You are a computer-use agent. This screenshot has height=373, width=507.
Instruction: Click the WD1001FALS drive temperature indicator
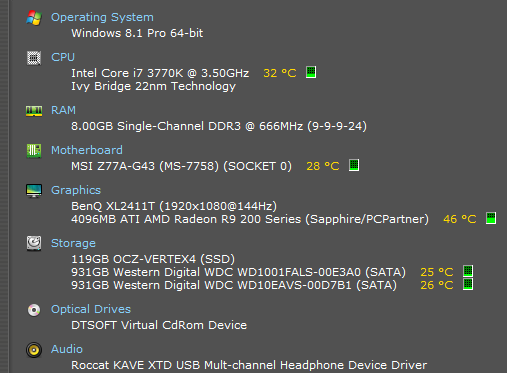tap(468, 271)
